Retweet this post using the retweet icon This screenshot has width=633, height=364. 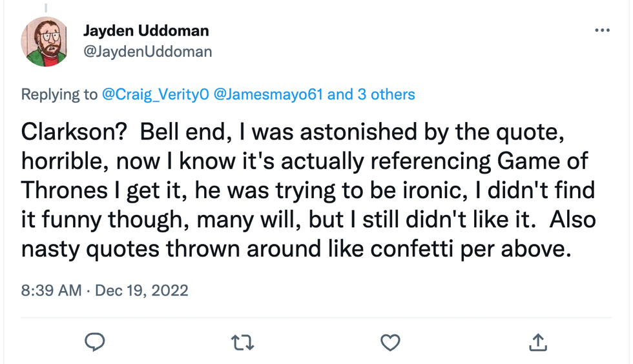242,342
